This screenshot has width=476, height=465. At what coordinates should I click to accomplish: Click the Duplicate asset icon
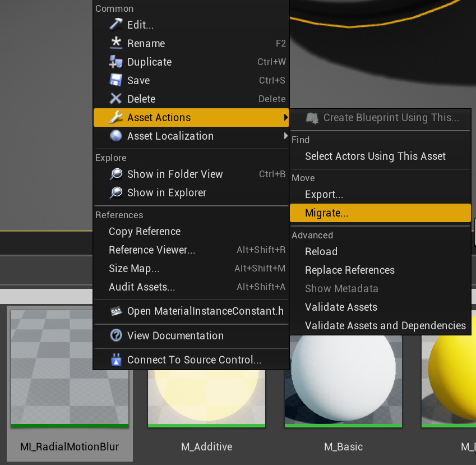click(115, 62)
